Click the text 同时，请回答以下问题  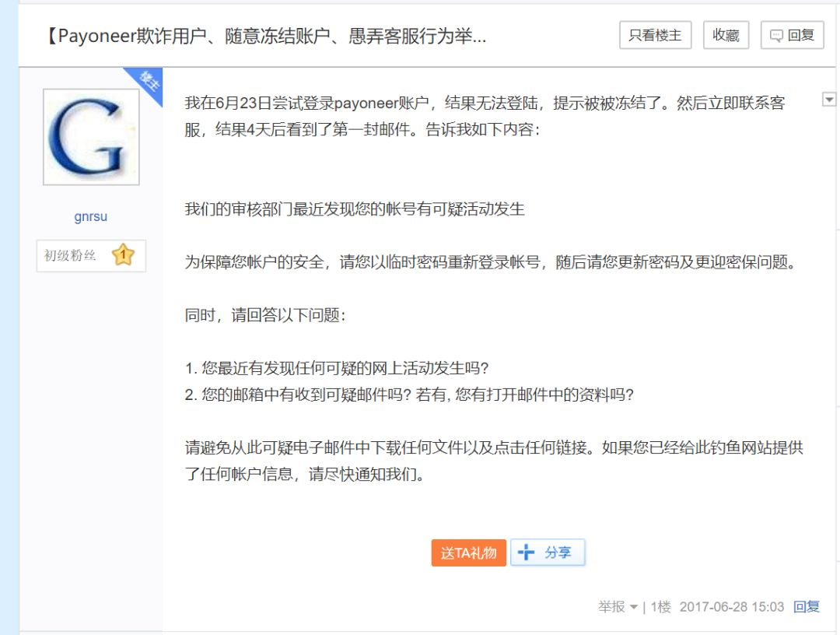coord(265,315)
